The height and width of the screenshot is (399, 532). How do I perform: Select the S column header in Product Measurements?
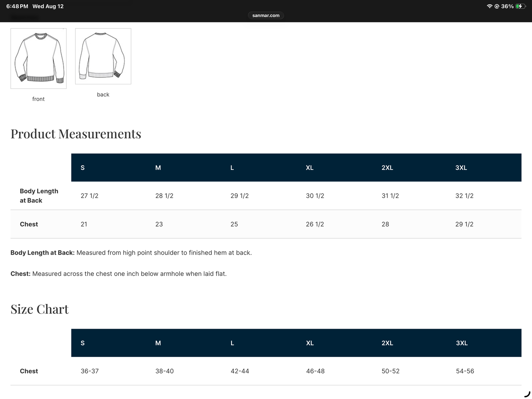click(x=83, y=168)
